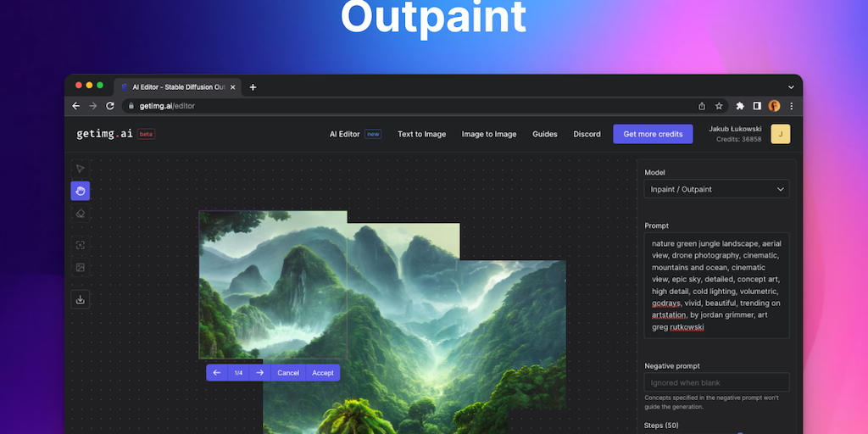868x434 pixels.
Task: Click into the Prompt text area
Action: [717, 286]
